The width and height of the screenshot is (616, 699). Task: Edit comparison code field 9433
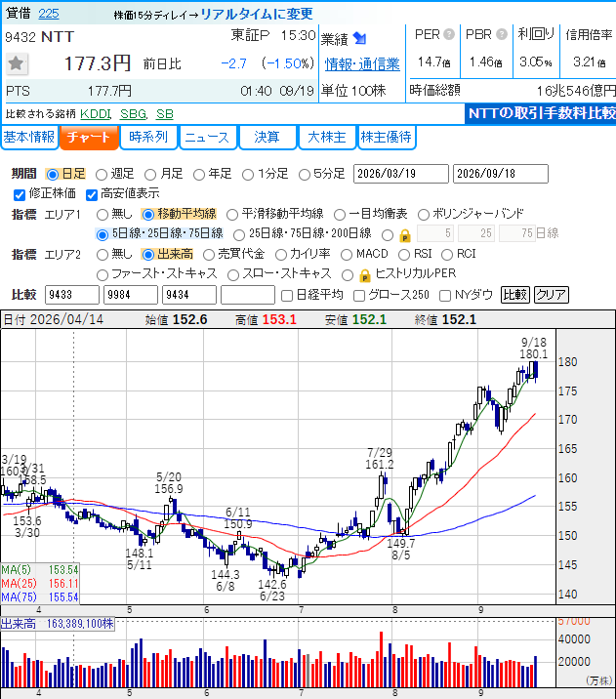tap(72, 295)
